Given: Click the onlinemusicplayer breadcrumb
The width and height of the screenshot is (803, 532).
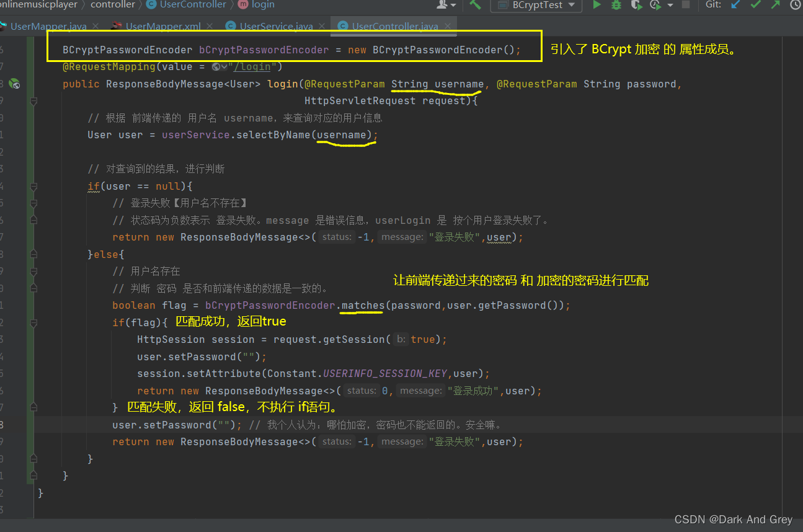Looking at the screenshot, I should point(39,5).
